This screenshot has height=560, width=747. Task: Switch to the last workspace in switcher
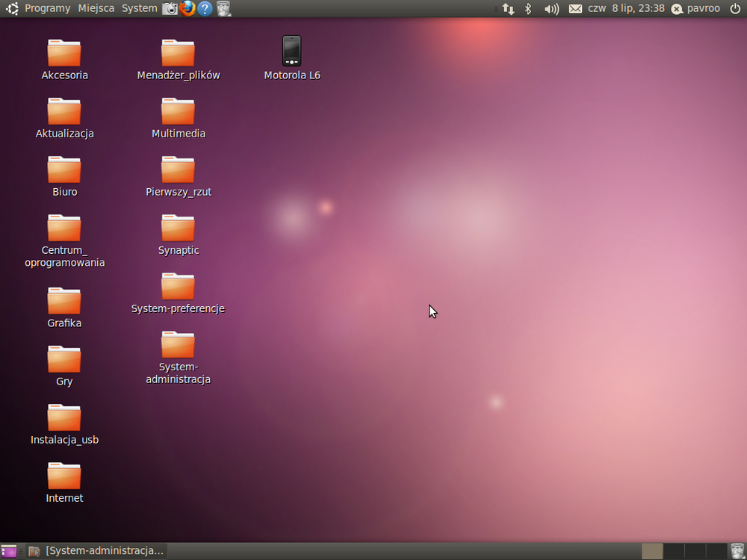(x=716, y=551)
